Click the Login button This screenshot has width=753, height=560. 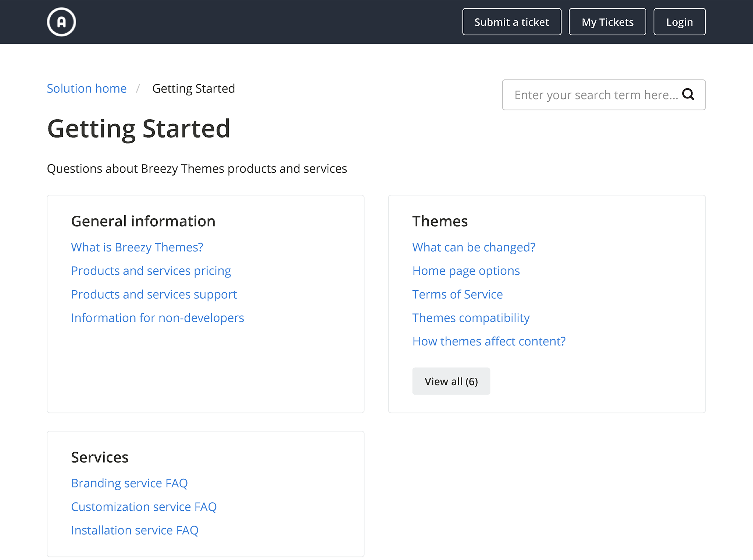pos(679,22)
